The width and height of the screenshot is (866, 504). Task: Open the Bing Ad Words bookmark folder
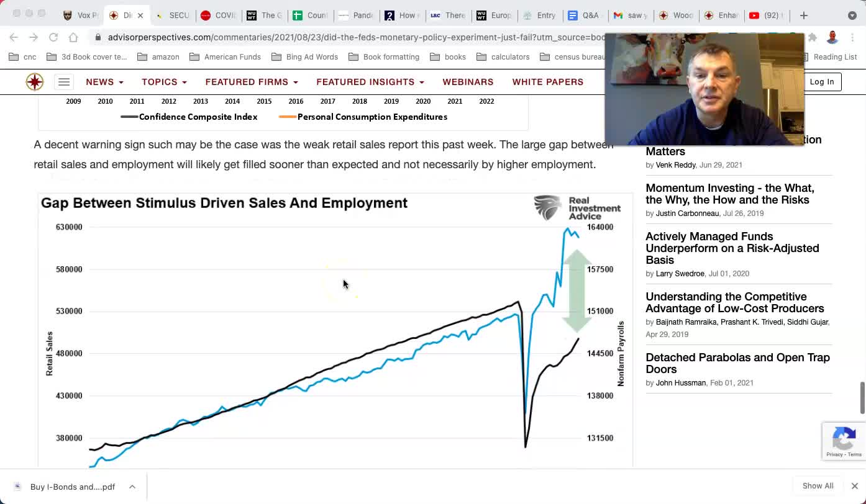304,57
